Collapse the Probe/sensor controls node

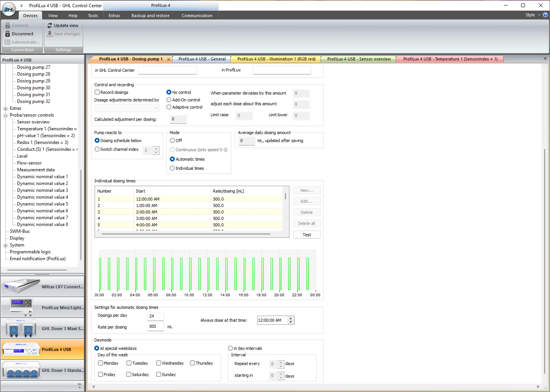[x=6, y=115]
